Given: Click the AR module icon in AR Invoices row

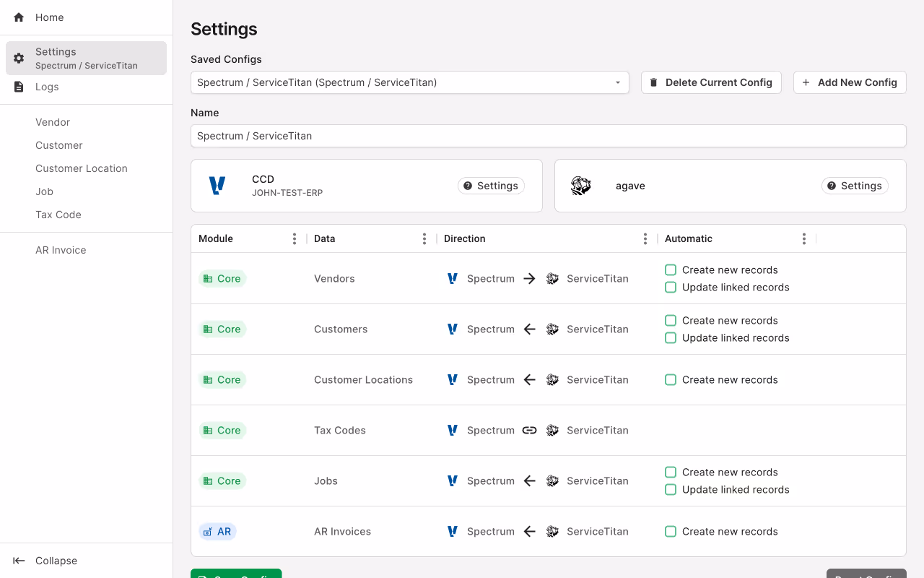Looking at the screenshot, I should point(208,532).
